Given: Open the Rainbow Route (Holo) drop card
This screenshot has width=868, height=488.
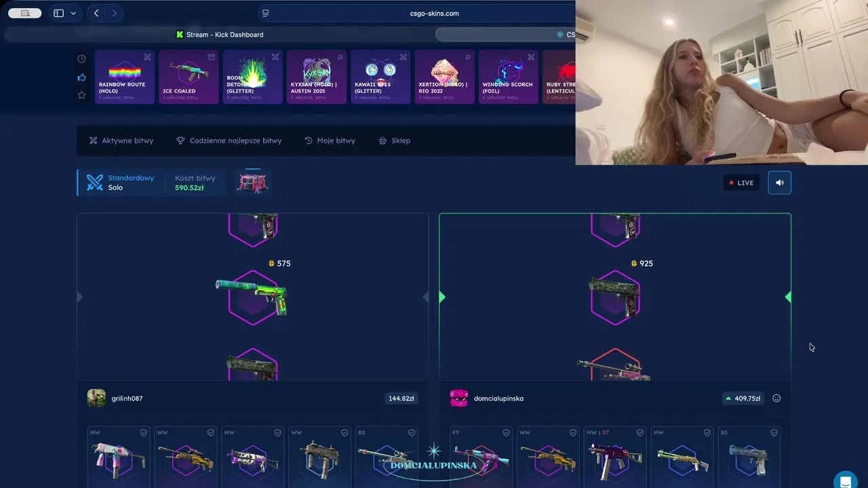Looking at the screenshot, I should pos(125,77).
